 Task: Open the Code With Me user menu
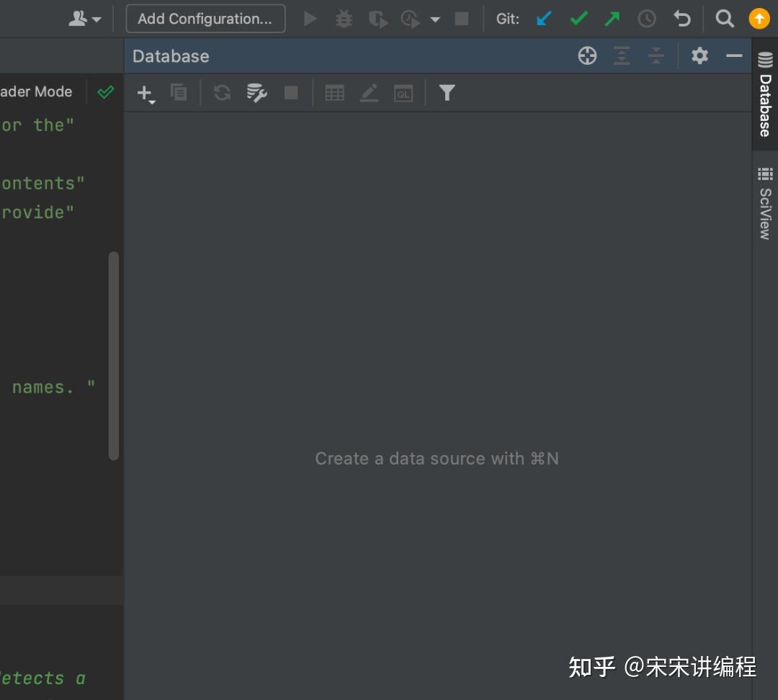point(84,19)
